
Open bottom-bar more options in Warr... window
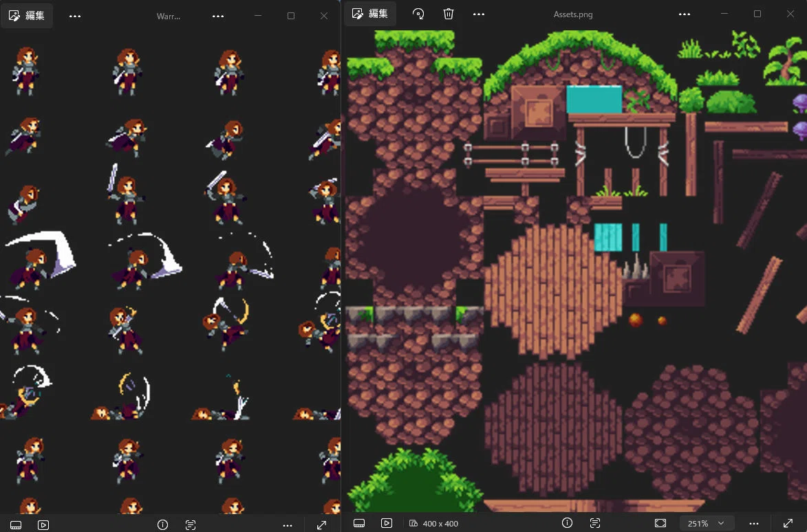coord(288,525)
